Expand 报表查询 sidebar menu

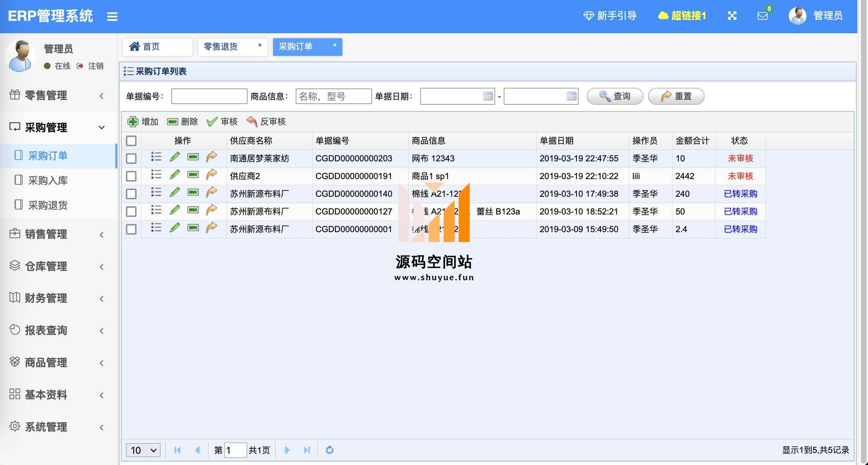coord(58,330)
